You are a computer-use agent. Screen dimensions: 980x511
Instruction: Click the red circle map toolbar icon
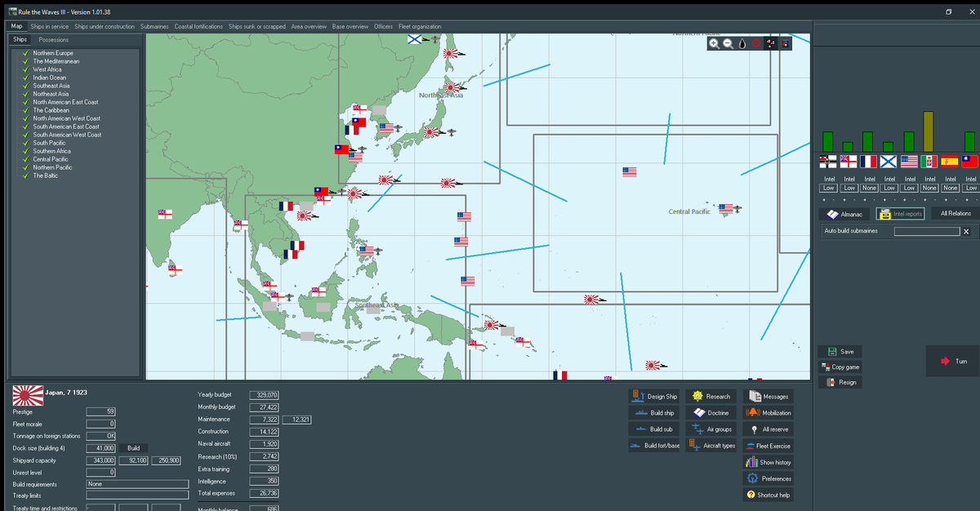756,43
